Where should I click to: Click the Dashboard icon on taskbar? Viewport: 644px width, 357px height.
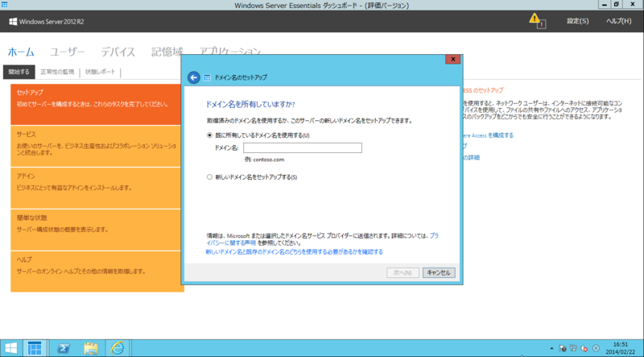coord(35,348)
